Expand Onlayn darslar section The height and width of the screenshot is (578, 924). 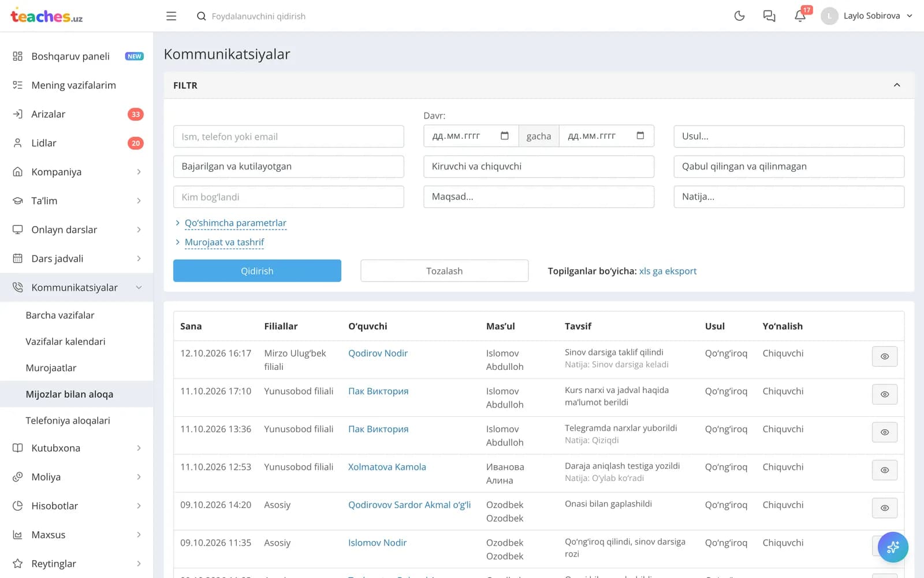coord(77,229)
